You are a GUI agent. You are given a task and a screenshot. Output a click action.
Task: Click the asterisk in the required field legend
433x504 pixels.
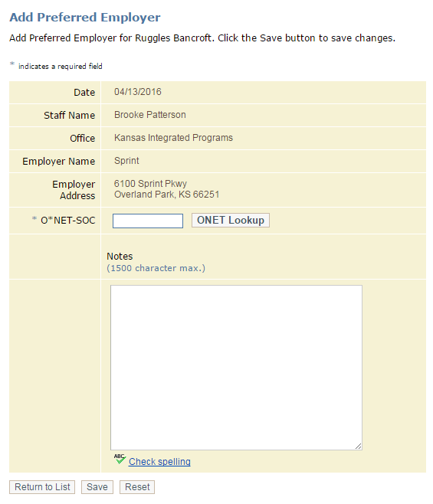(12, 64)
